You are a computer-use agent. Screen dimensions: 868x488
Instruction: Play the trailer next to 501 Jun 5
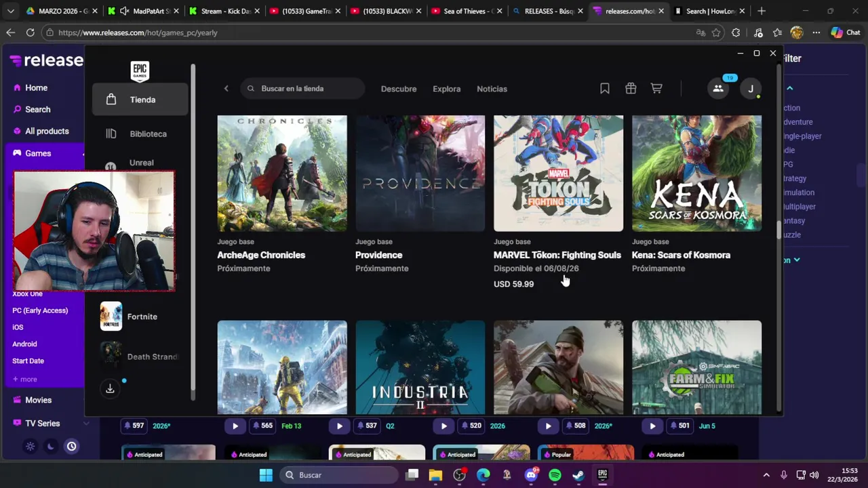click(652, 426)
